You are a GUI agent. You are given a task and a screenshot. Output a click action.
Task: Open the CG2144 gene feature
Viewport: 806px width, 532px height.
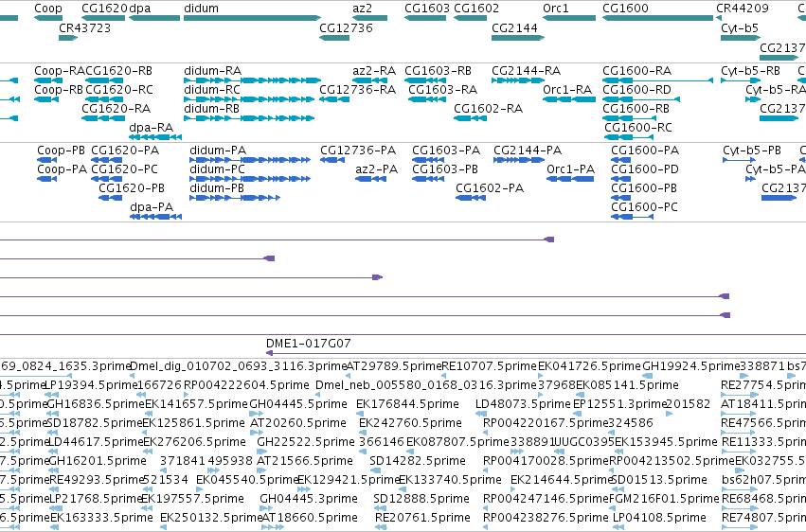coord(518,38)
